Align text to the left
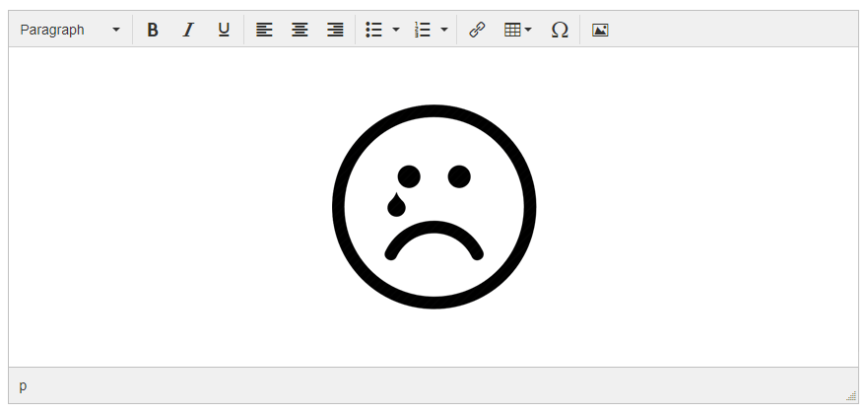 pyautogui.click(x=264, y=30)
